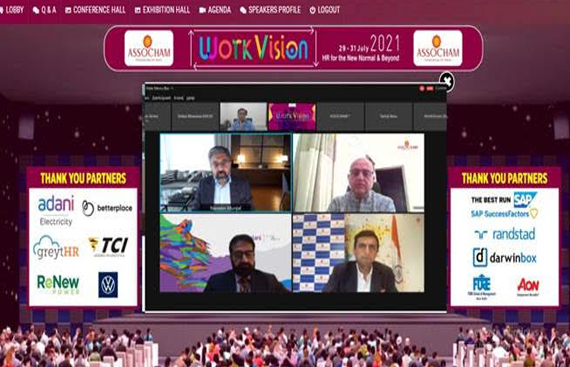Open the Agenda page
The width and height of the screenshot is (570, 367).
[215, 10]
